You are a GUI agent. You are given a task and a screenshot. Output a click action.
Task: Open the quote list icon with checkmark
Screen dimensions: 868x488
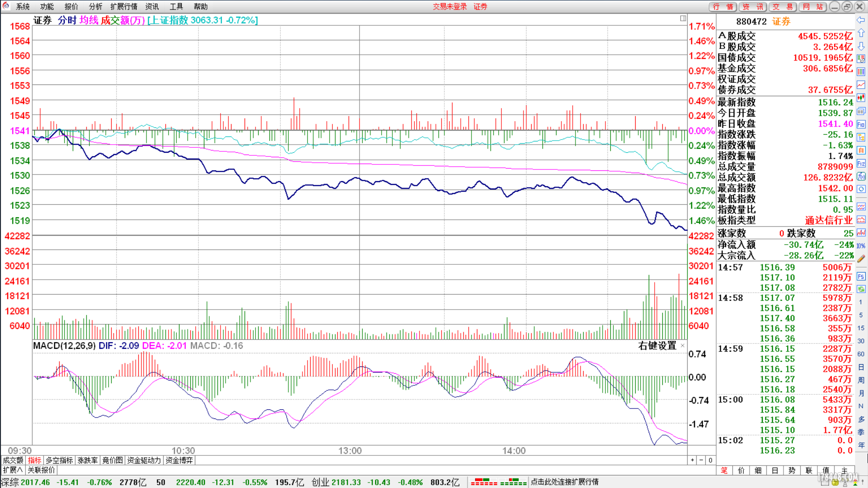point(861,59)
